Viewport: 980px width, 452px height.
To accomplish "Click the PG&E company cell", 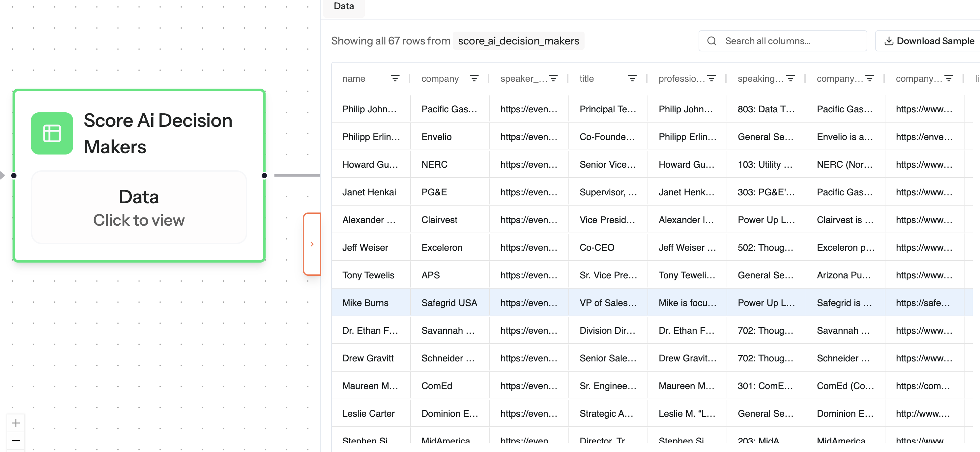I will pos(450,192).
